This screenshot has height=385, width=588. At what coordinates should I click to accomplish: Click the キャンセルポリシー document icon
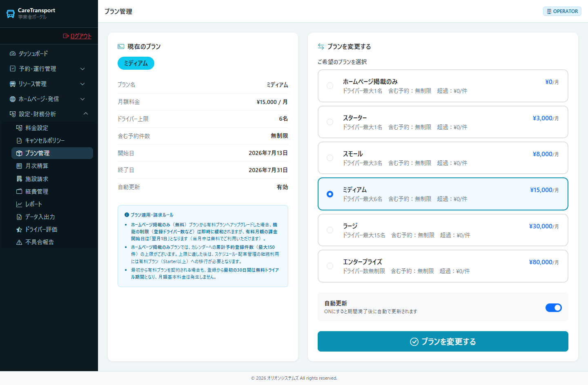19,140
